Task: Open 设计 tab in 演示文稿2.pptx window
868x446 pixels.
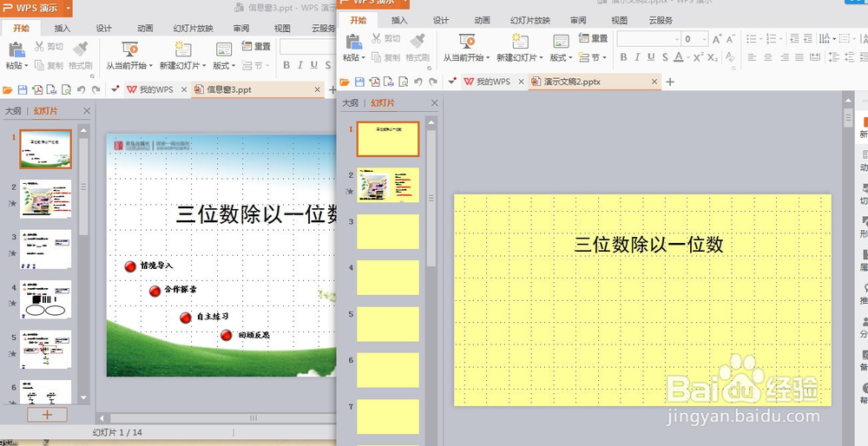Action: click(441, 21)
